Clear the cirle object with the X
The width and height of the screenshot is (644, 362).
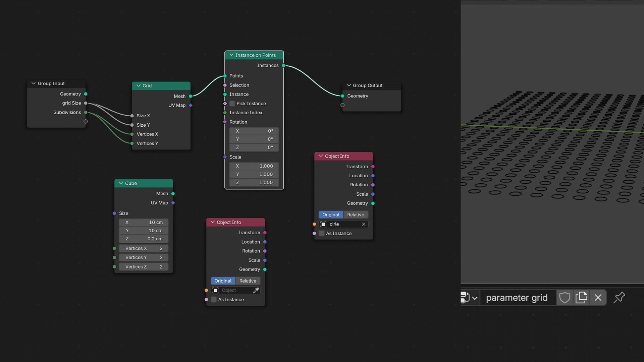364,224
